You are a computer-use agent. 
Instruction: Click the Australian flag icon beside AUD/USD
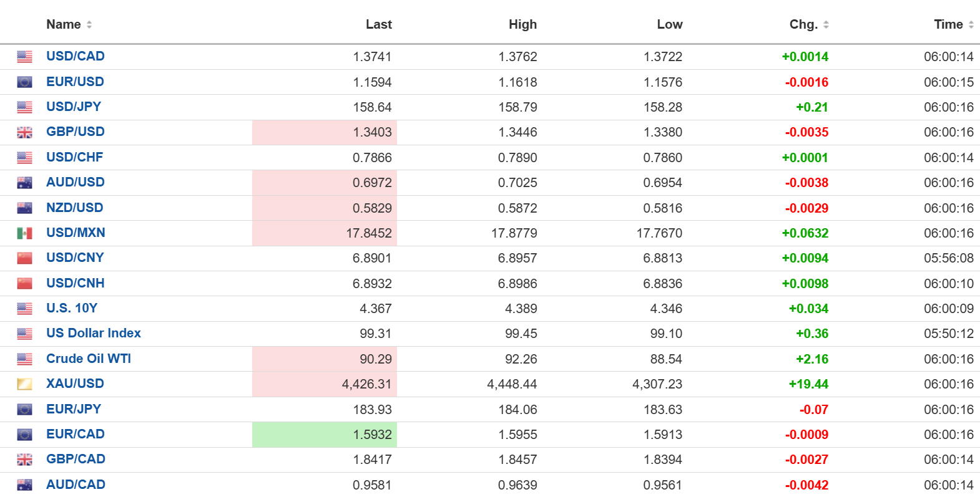pyautogui.click(x=24, y=183)
